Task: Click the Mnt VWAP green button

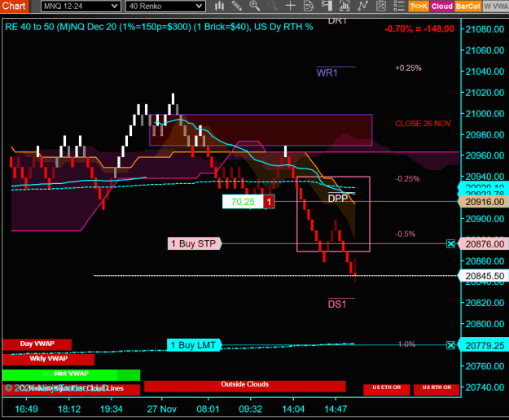Action: 71,374
